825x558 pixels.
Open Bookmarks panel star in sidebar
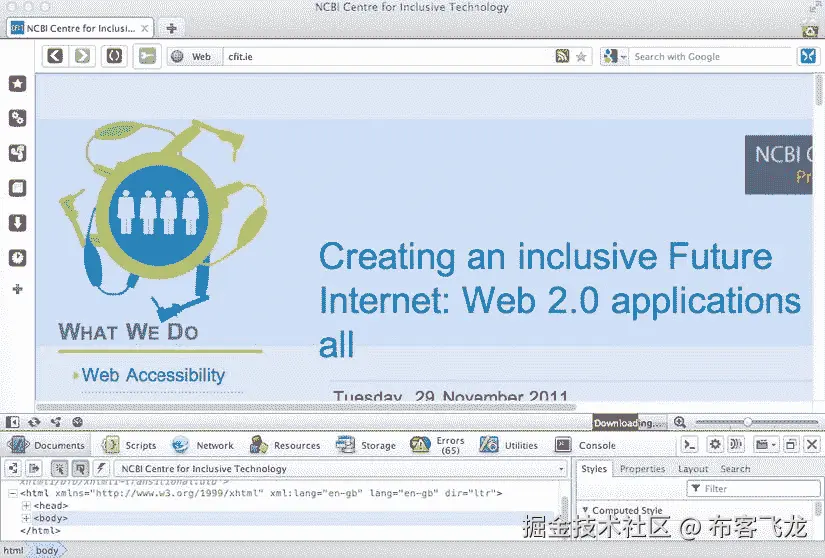coord(17,84)
